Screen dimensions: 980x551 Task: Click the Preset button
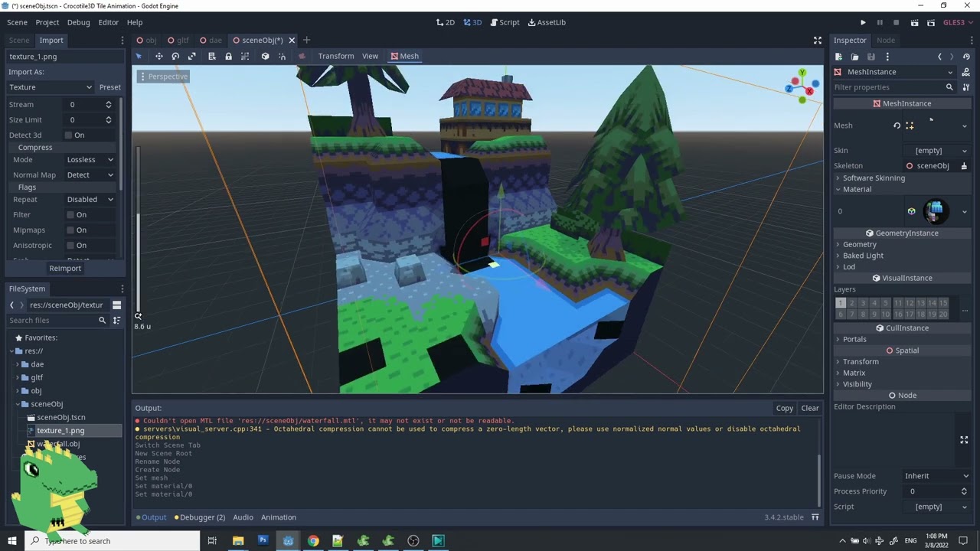110,87
